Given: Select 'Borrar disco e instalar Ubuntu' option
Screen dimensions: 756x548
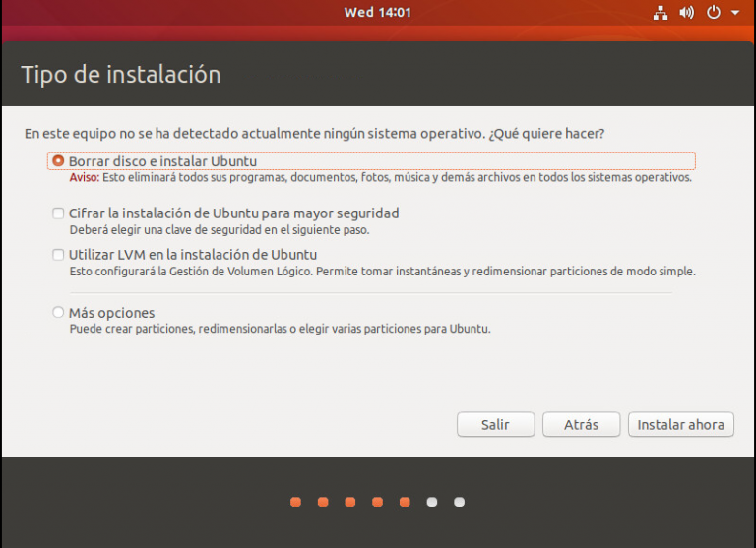Looking at the screenshot, I should (59, 160).
